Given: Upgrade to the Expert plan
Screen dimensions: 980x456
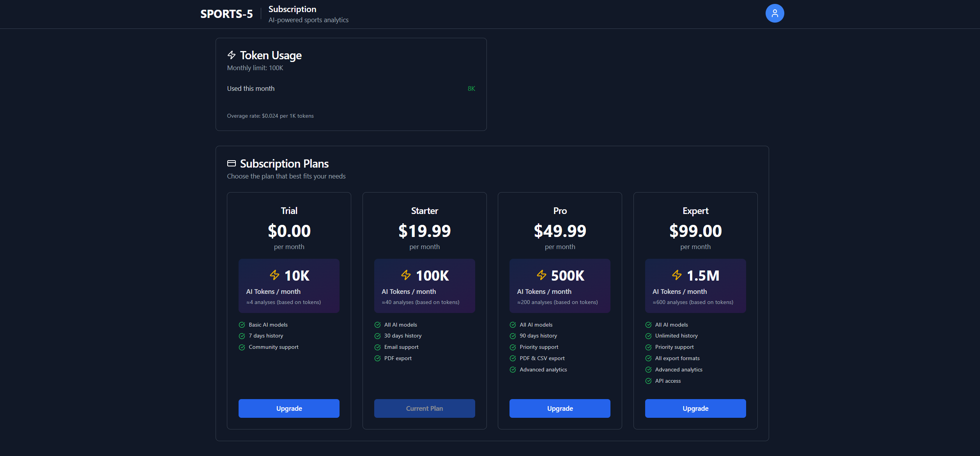Looking at the screenshot, I should click(x=695, y=408).
